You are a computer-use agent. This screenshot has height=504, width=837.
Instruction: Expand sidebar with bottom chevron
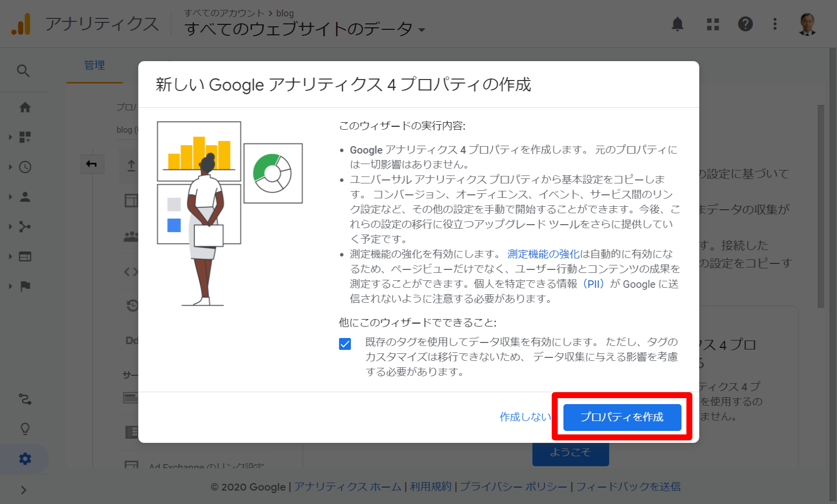(x=23, y=490)
